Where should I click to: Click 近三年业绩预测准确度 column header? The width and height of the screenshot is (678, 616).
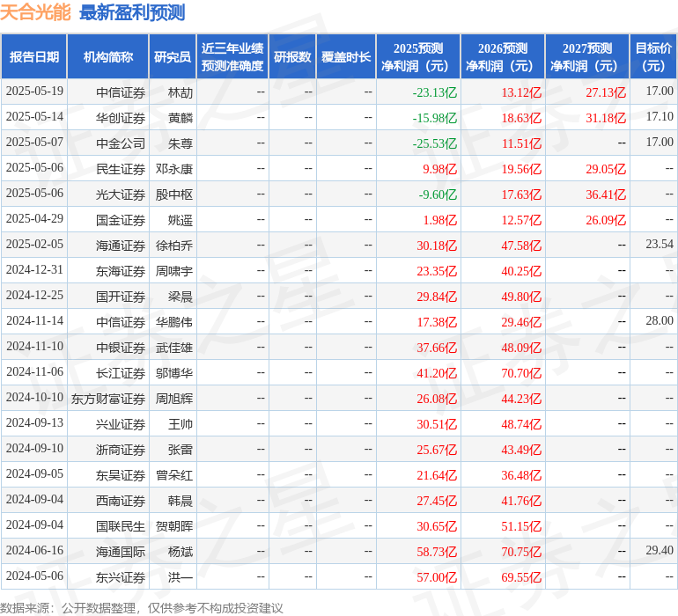pyautogui.click(x=232, y=57)
